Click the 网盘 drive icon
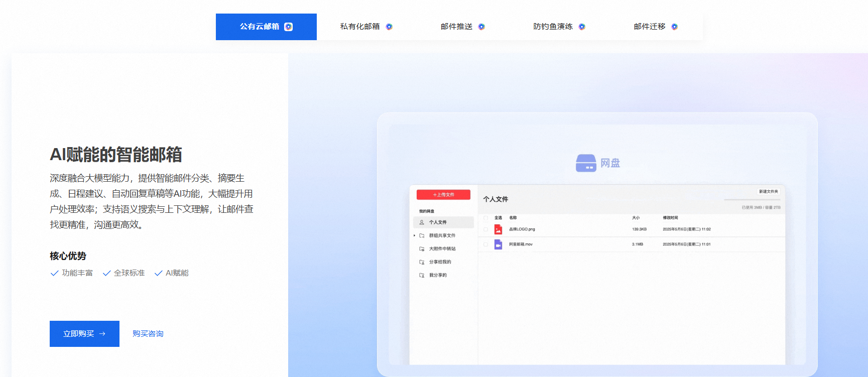Screen dimensions: 868x377 [x=586, y=163]
